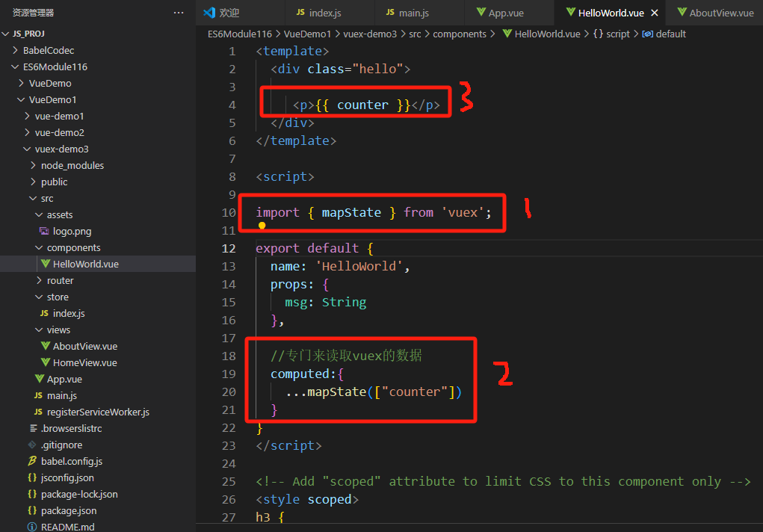Click the git icon beside .gitignore
The height and width of the screenshot is (532, 763).
(x=32, y=445)
